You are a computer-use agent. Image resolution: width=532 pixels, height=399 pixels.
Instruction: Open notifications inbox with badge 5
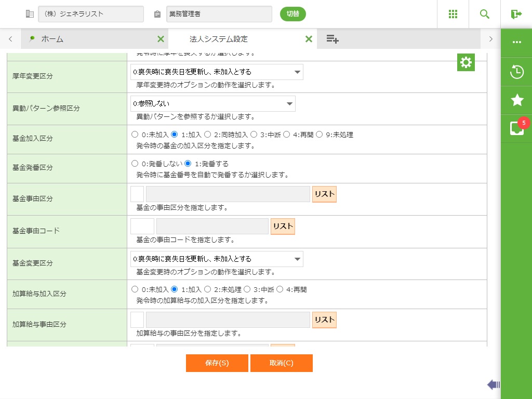(516, 128)
